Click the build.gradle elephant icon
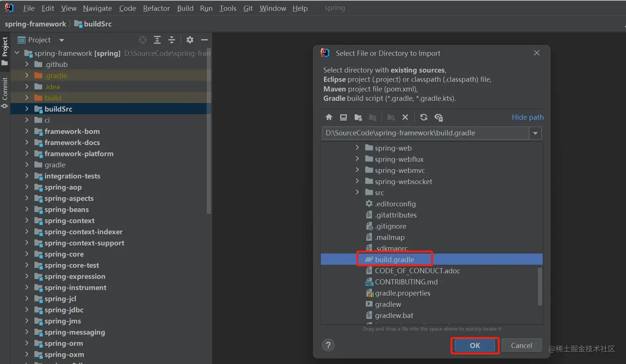The height and width of the screenshot is (364, 626). tap(369, 259)
